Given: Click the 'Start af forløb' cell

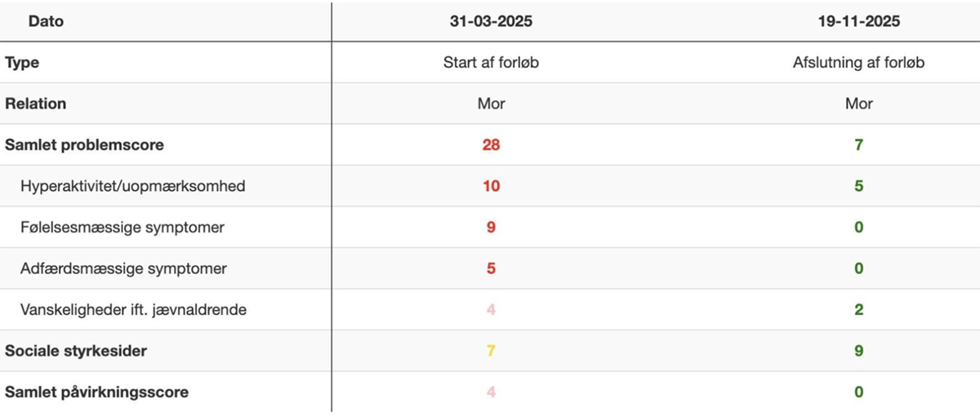Looking at the screenshot, I should click(x=491, y=63).
